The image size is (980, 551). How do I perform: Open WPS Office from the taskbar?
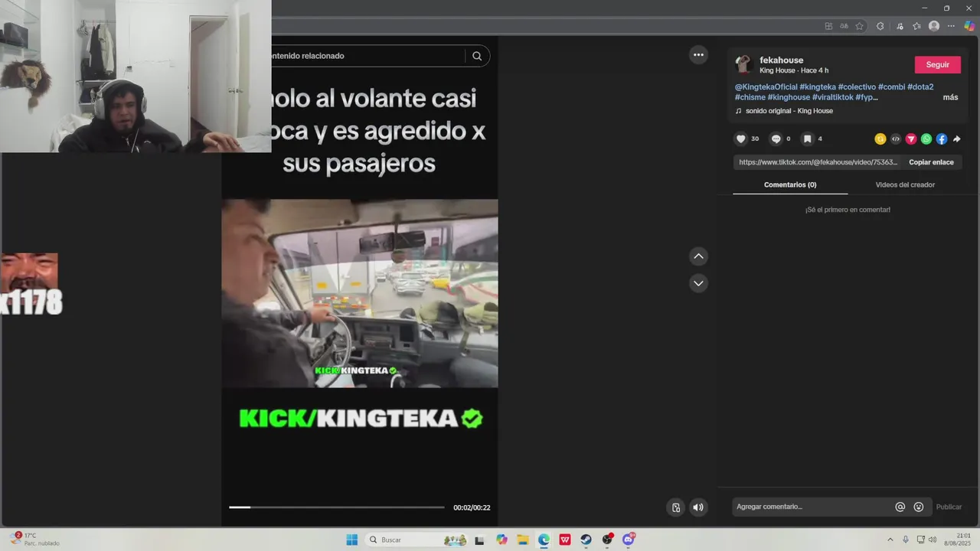tap(565, 540)
